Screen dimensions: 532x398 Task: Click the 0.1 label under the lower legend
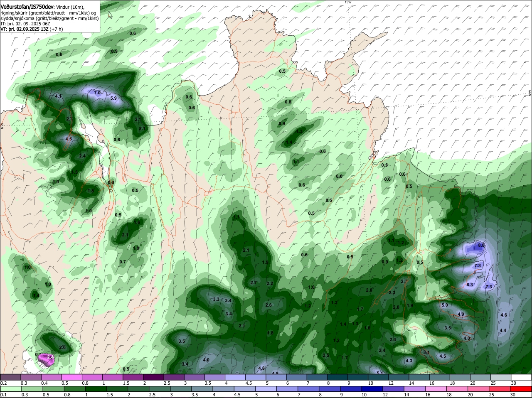(x=3, y=395)
